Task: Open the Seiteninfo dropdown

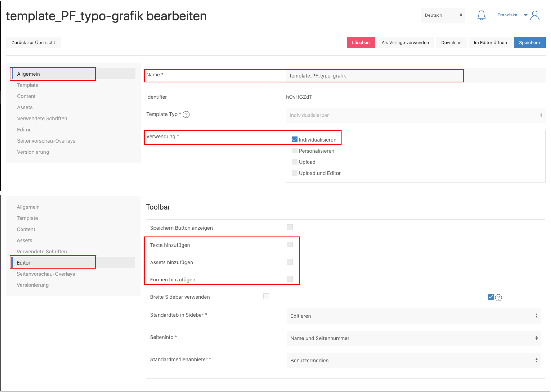Action: [x=413, y=338]
